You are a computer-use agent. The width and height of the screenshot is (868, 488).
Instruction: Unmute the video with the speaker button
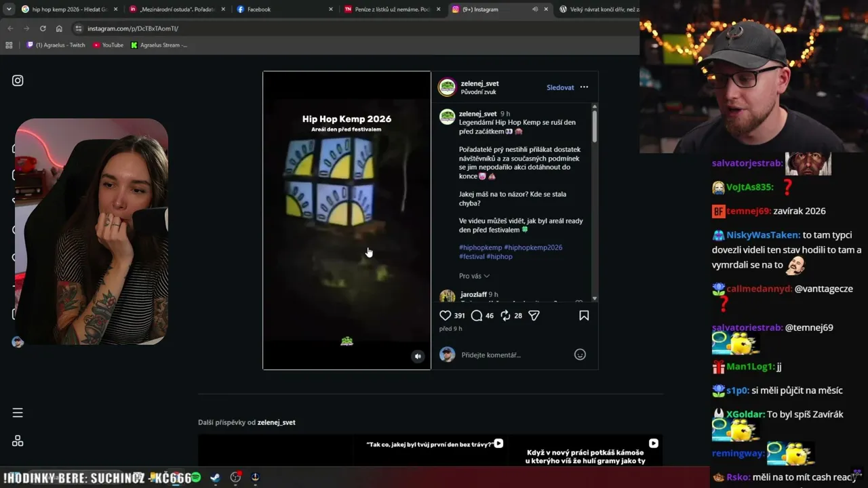pos(418,356)
